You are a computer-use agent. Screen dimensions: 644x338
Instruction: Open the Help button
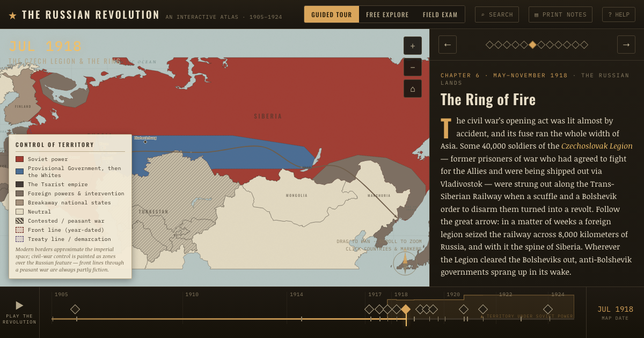619,14
